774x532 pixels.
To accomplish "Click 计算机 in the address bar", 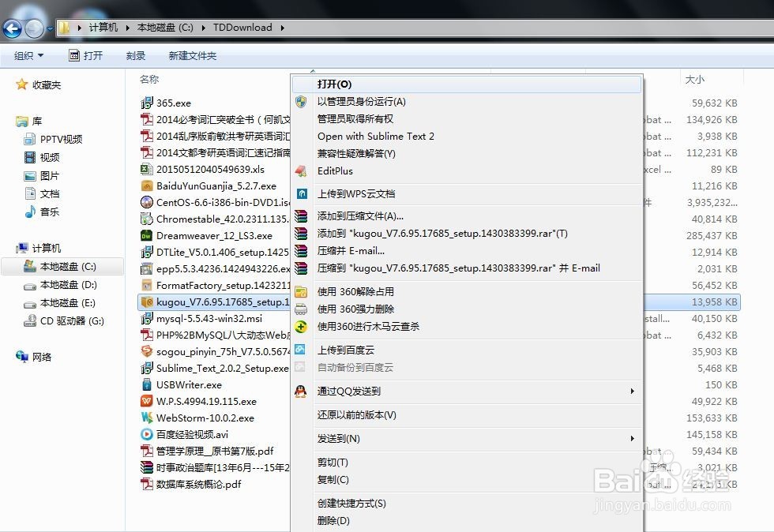I will point(103,28).
